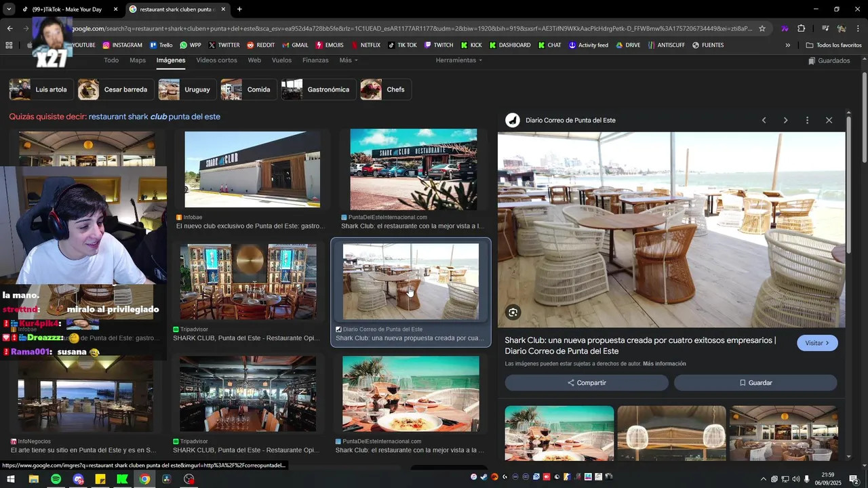Switch to the Vuelos search tab
Screen dimensions: 868x488
[x=281, y=60]
